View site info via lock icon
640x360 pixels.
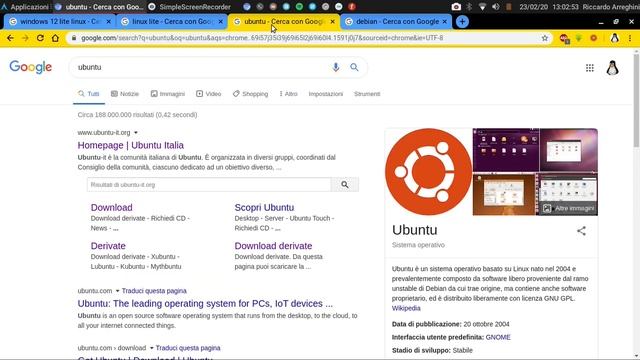tap(73, 38)
